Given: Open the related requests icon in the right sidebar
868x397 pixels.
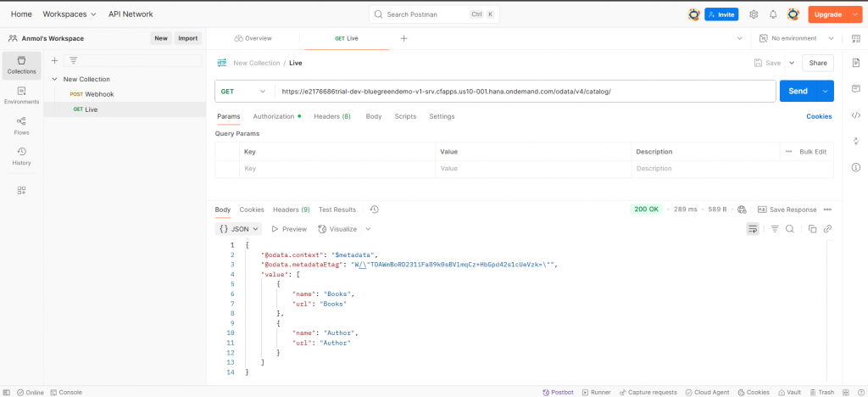Looking at the screenshot, I should pos(856,141).
